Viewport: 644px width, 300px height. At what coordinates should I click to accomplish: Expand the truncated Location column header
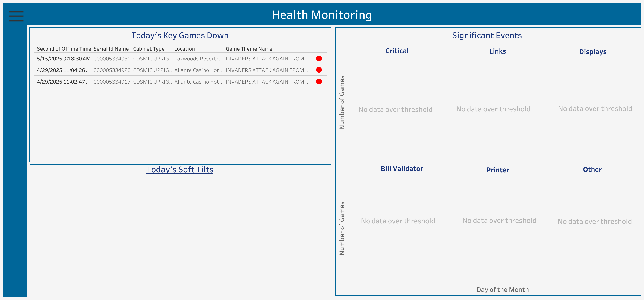click(x=184, y=49)
